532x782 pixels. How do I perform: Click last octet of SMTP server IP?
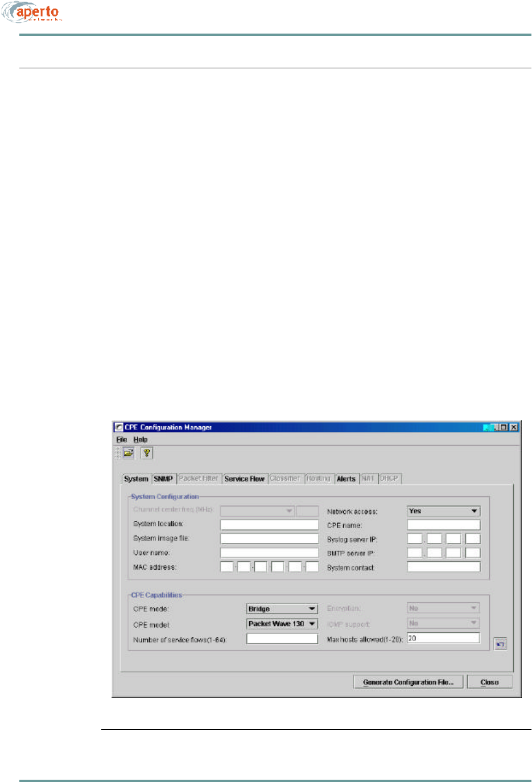[x=473, y=553]
